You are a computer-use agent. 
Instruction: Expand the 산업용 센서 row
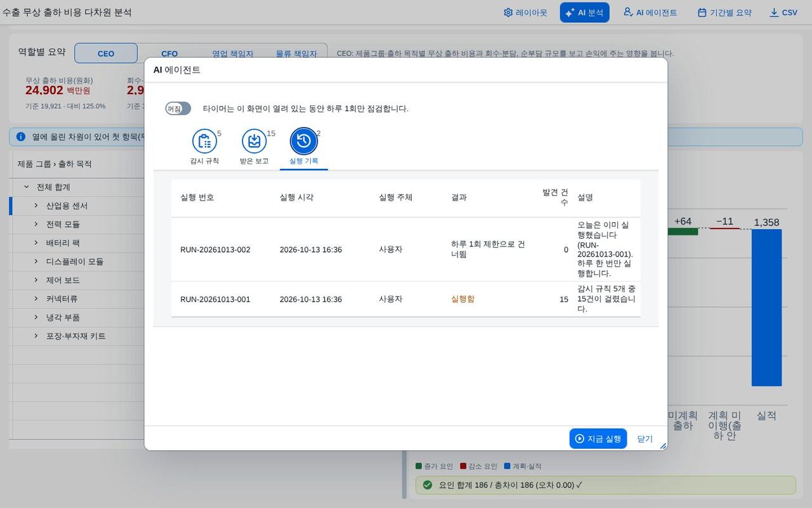(36, 206)
